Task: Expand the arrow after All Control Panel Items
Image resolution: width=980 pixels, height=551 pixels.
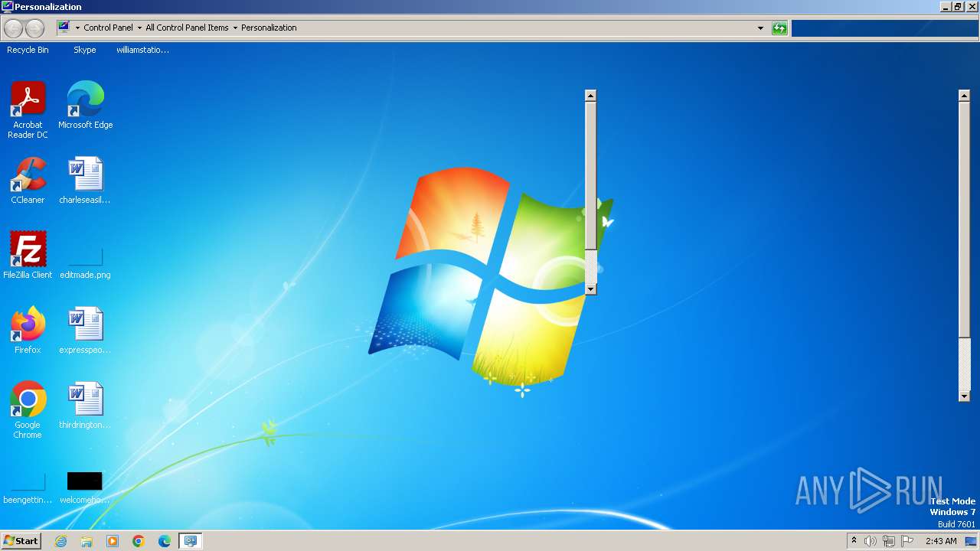Action: click(x=235, y=28)
